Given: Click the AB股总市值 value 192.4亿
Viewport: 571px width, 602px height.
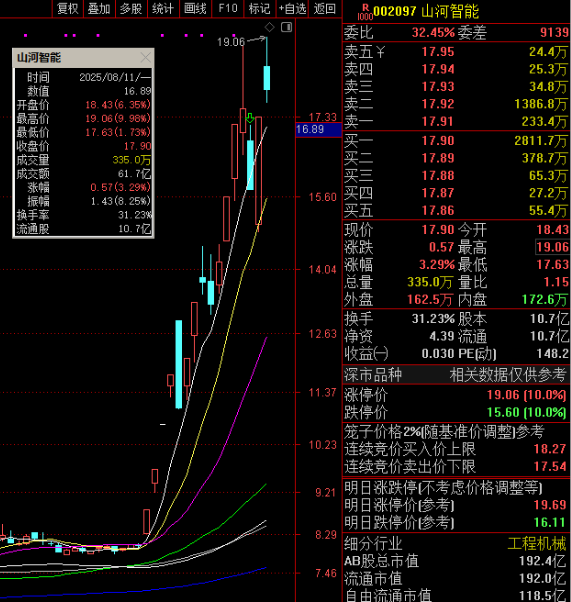Looking at the screenshot, I should click(x=543, y=561).
